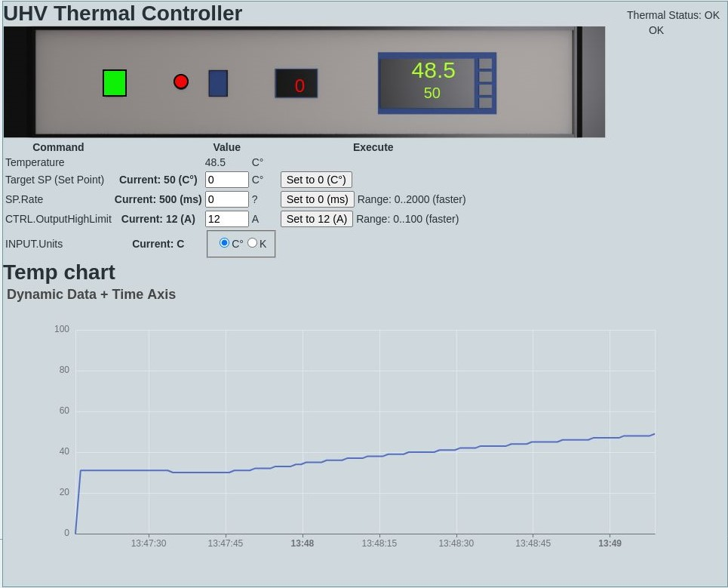The width and height of the screenshot is (728, 588).
Task: Click the Set to 0 (ms) button
Action: tap(317, 199)
